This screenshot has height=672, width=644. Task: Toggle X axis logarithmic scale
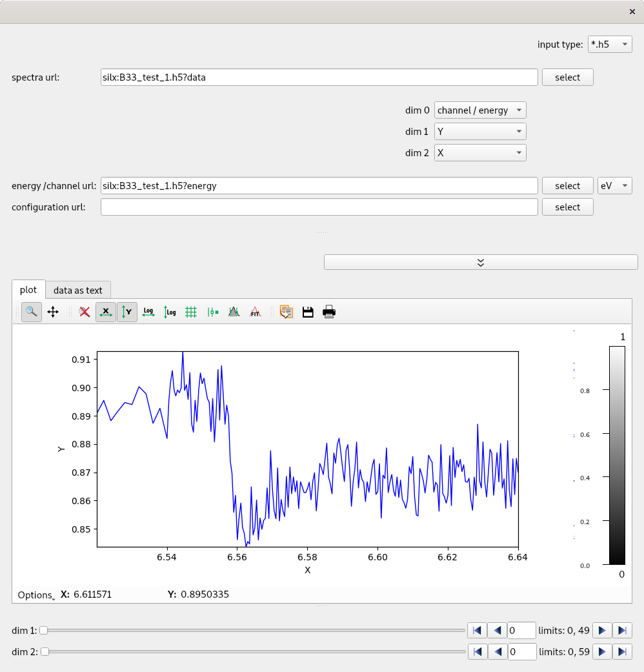point(148,312)
